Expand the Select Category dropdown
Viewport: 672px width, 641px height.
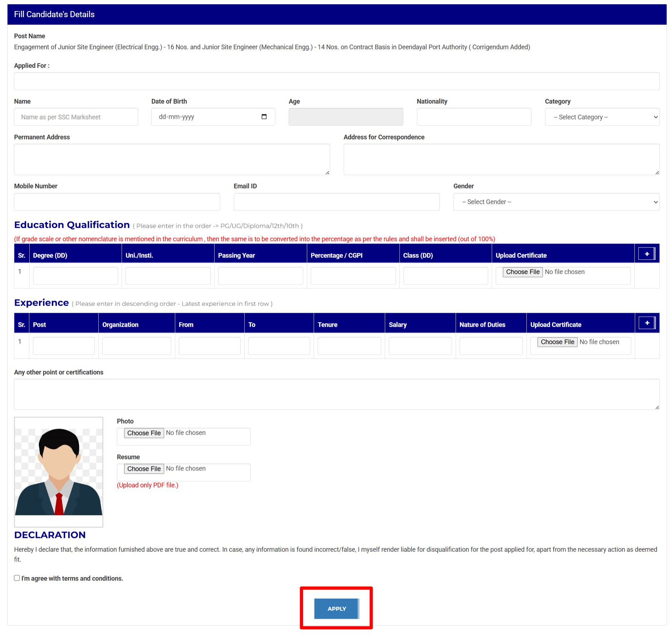602,117
